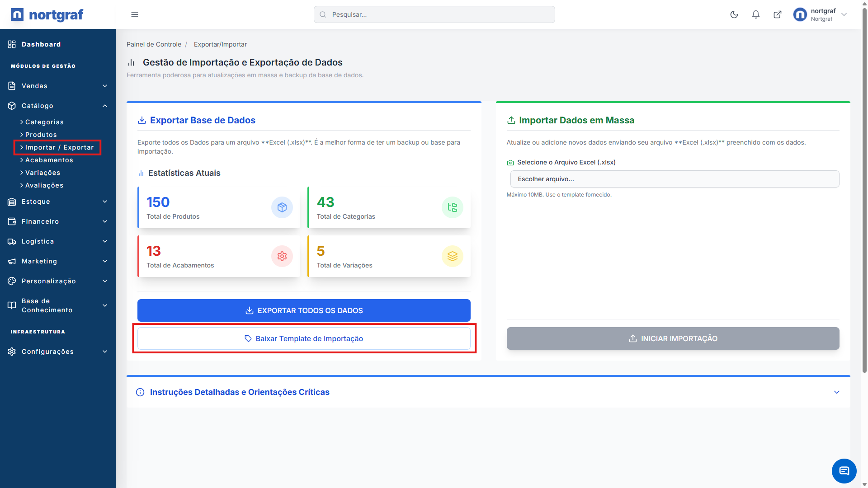This screenshot has width=868, height=488.
Task: Click Total de Acabamentos gear icon
Action: [x=282, y=256]
